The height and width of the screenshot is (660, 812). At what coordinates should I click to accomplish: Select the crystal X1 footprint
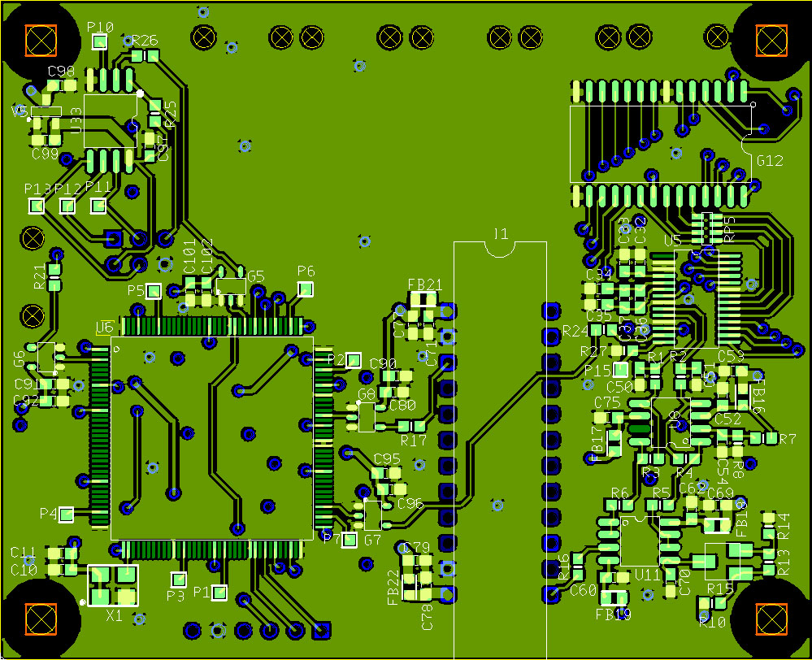click(x=112, y=586)
